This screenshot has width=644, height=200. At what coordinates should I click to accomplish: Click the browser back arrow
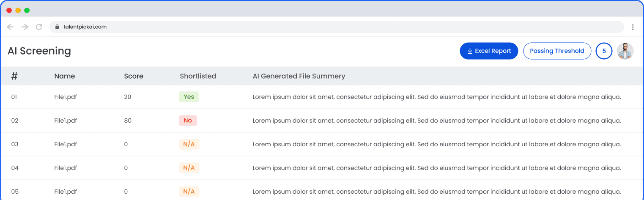pyautogui.click(x=11, y=27)
